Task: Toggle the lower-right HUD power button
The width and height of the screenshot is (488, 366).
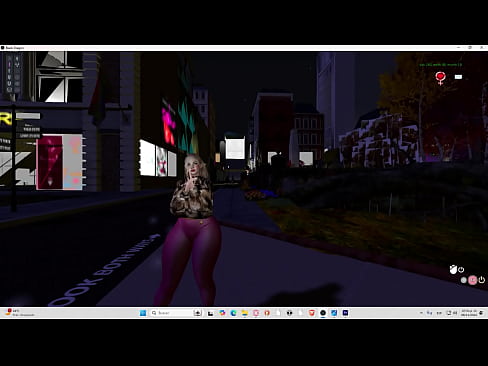Action: coord(482,280)
